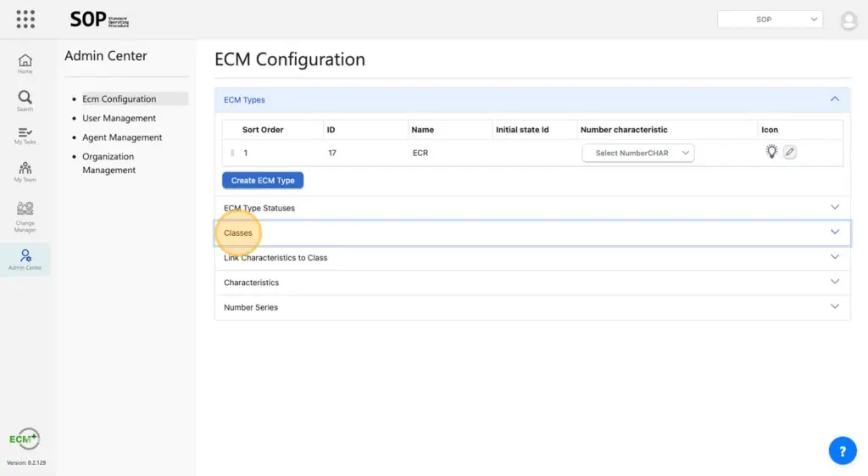Open My Tasks in the sidebar
Screen dimensions: 868x476
25,136
